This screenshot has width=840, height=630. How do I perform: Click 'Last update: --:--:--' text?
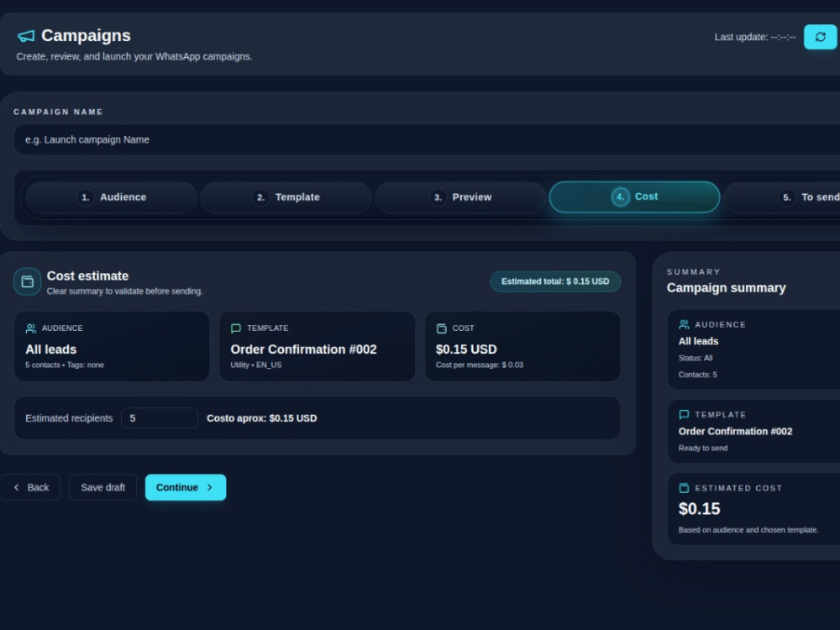[x=755, y=37]
